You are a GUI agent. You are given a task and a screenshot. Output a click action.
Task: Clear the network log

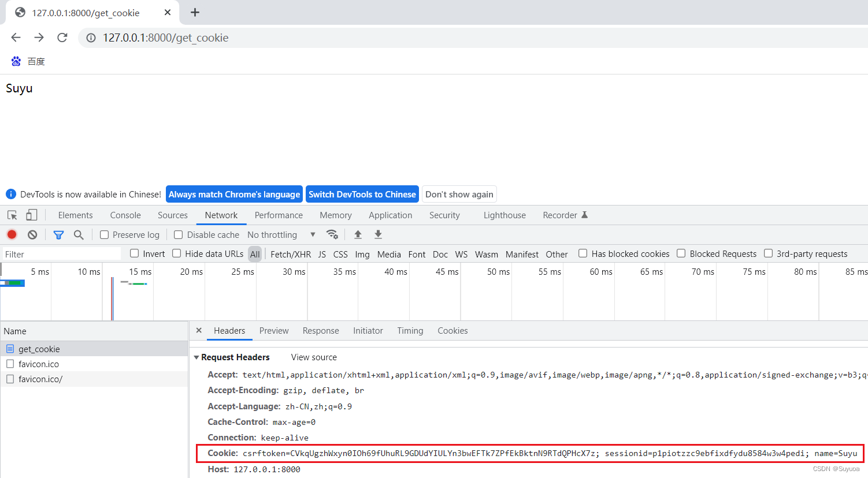[x=32, y=234]
